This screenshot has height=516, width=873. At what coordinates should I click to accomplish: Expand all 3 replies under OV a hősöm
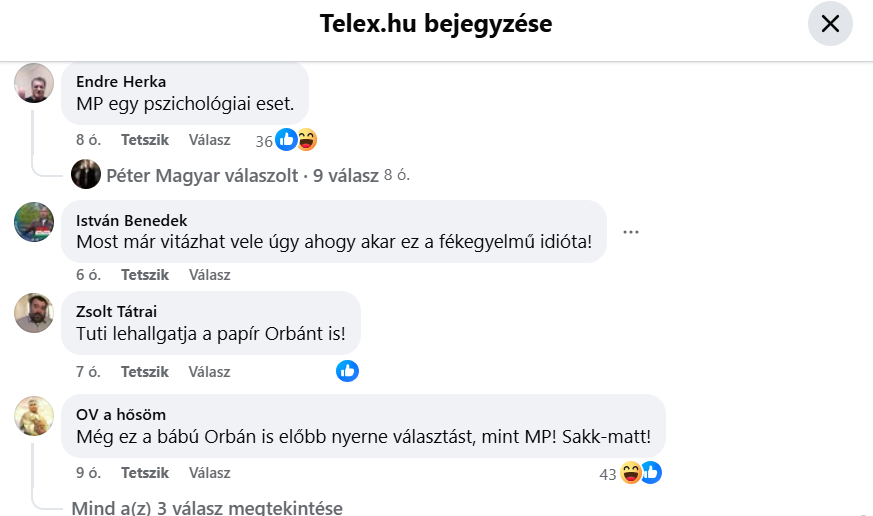coord(207,508)
